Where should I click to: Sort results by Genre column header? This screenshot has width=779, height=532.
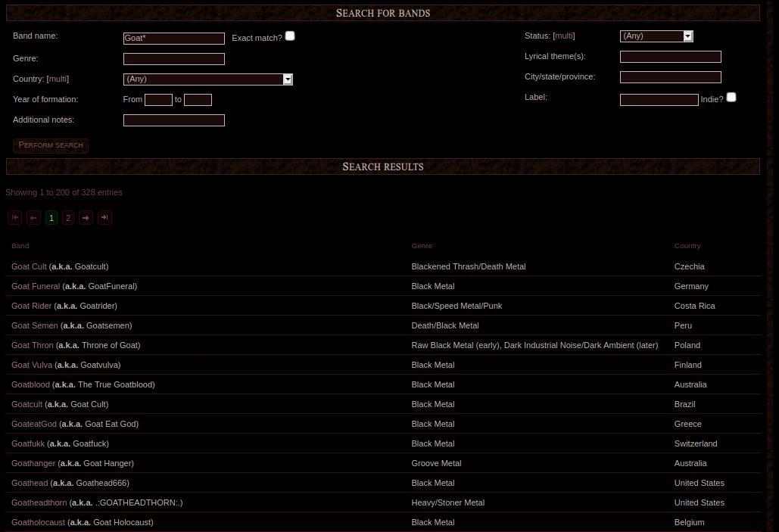click(422, 246)
